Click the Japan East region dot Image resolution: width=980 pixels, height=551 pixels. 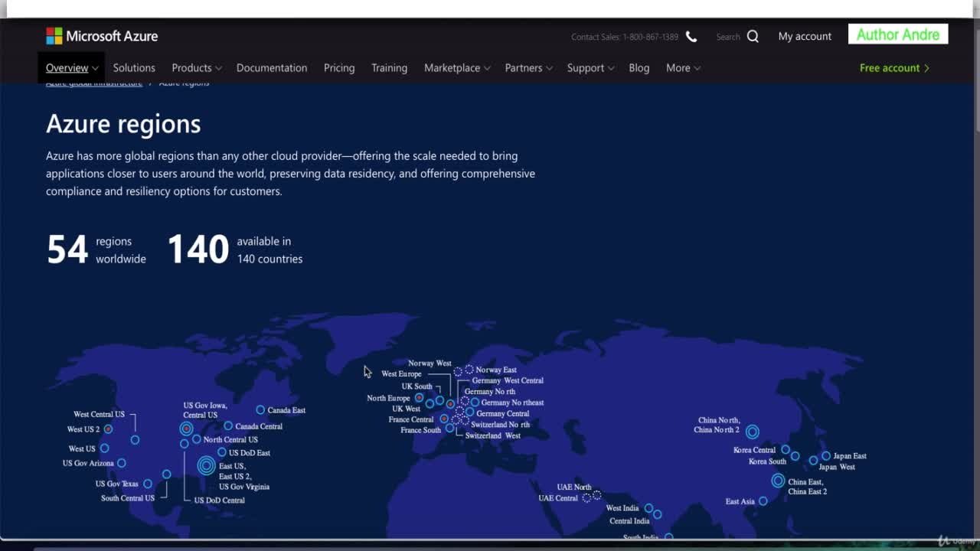tap(826, 456)
